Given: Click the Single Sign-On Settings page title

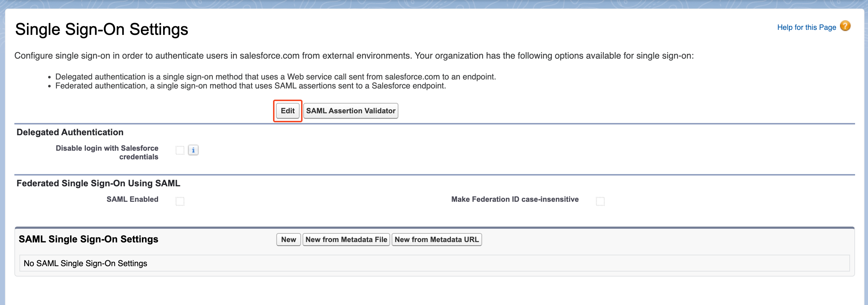Looking at the screenshot, I should click(102, 29).
